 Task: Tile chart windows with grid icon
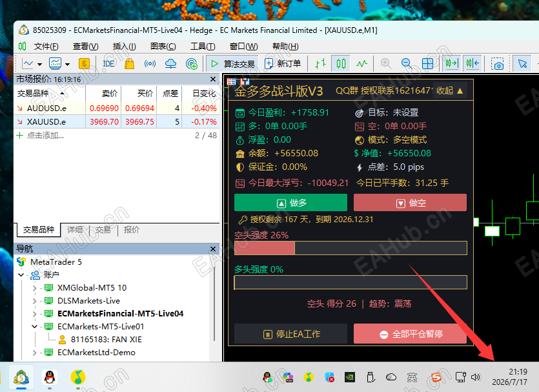click(427, 64)
